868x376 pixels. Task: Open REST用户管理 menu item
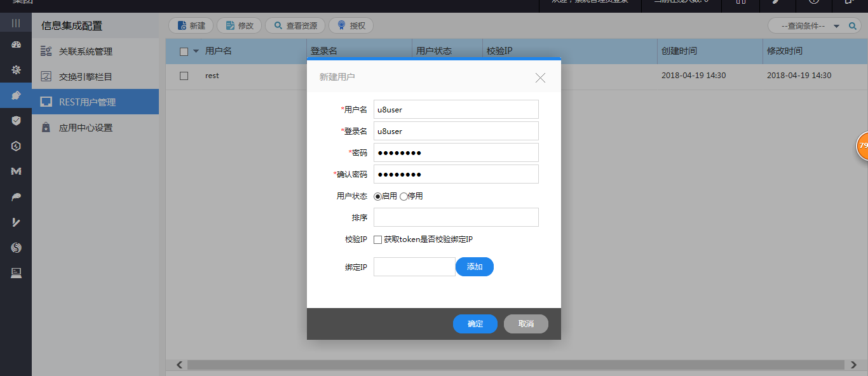pyautogui.click(x=95, y=102)
